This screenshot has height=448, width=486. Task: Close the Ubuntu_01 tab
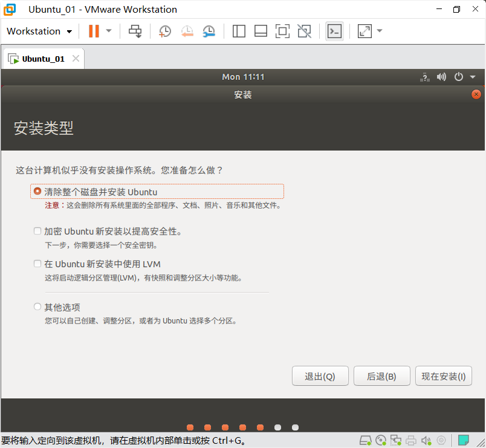[76, 58]
